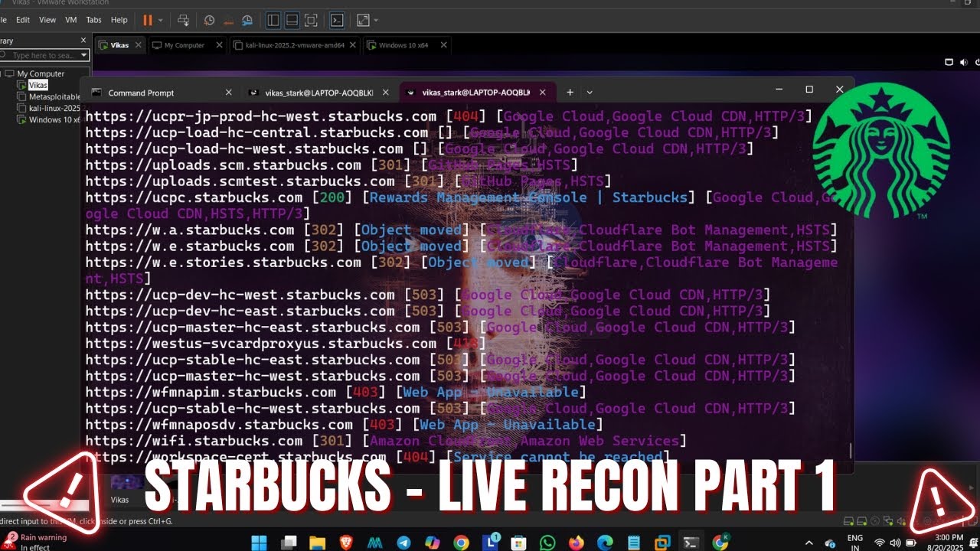Screen dimensions: 980x551
Task: Switch to the Vikas VM tab
Action: coord(119,45)
